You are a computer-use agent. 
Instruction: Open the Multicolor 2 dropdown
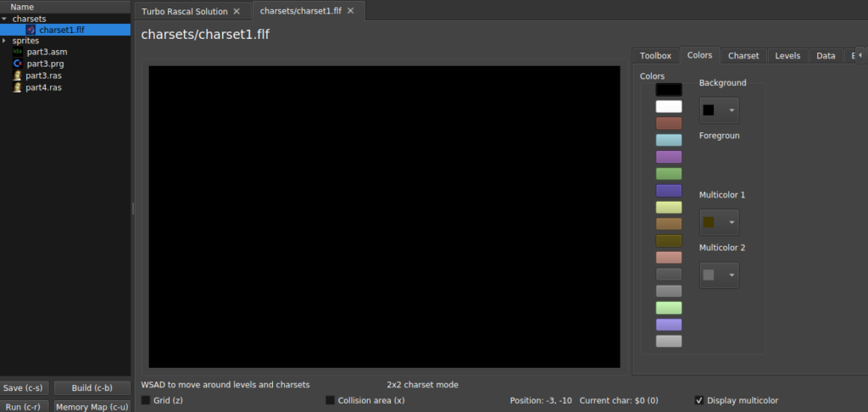(x=719, y=275)
